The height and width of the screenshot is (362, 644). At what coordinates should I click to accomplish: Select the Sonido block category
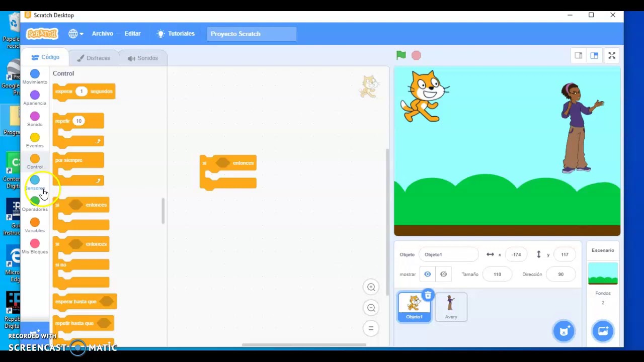(35, 119)
